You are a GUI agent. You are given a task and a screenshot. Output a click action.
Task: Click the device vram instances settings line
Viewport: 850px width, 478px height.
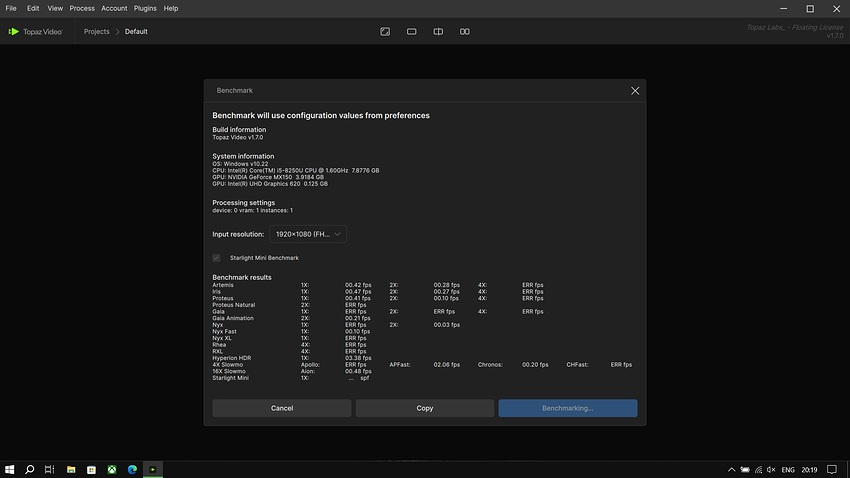[252, 210]
